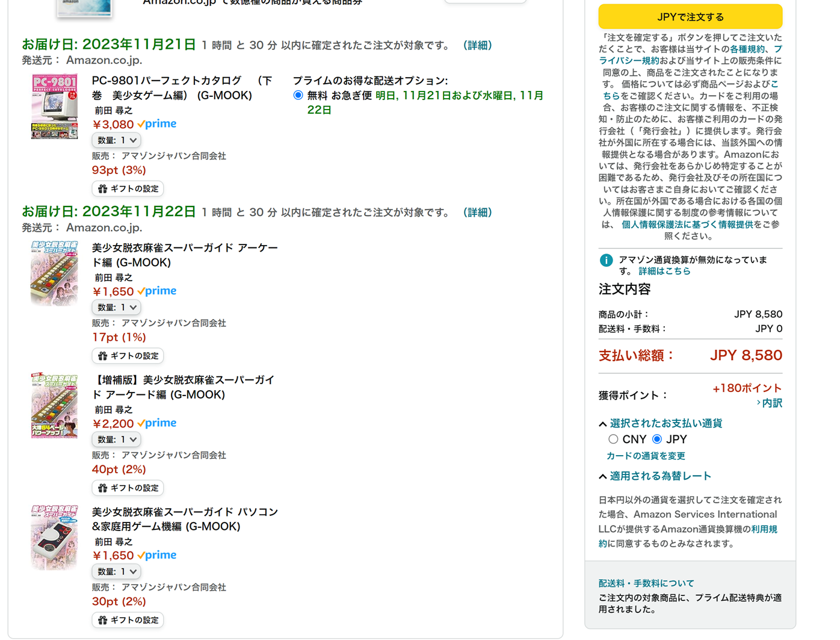This screenshot has height=640, width=840.
Task: Click the gift icon under the 【増補版】 arcade guide
Action: pyautogui.click(x=103, y=488)
